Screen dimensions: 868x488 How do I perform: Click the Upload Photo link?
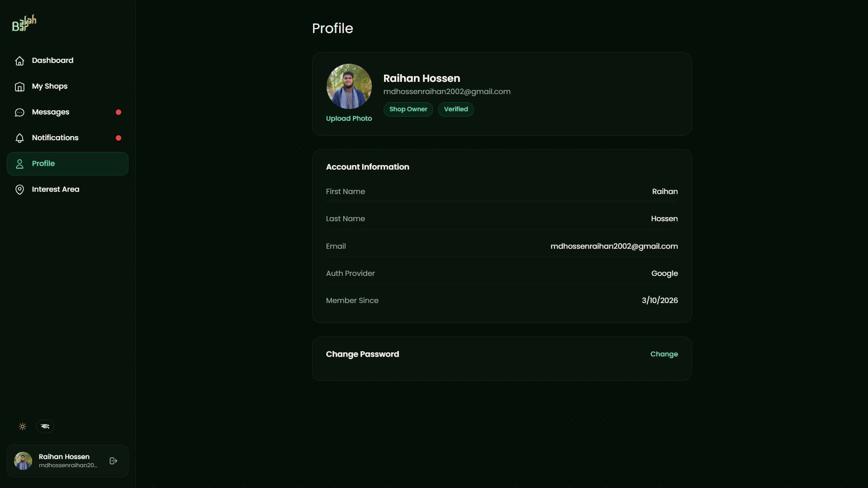coord(349,118)
